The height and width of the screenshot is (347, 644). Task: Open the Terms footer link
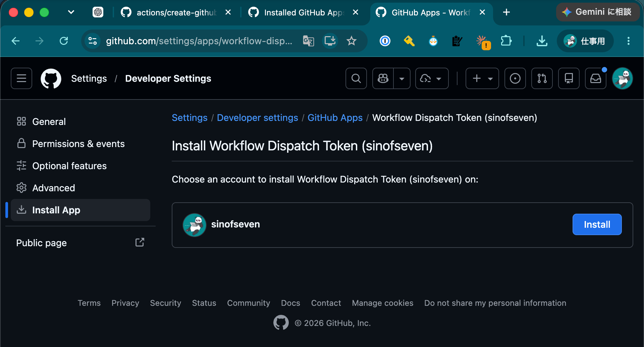click(x=89, y=303)
